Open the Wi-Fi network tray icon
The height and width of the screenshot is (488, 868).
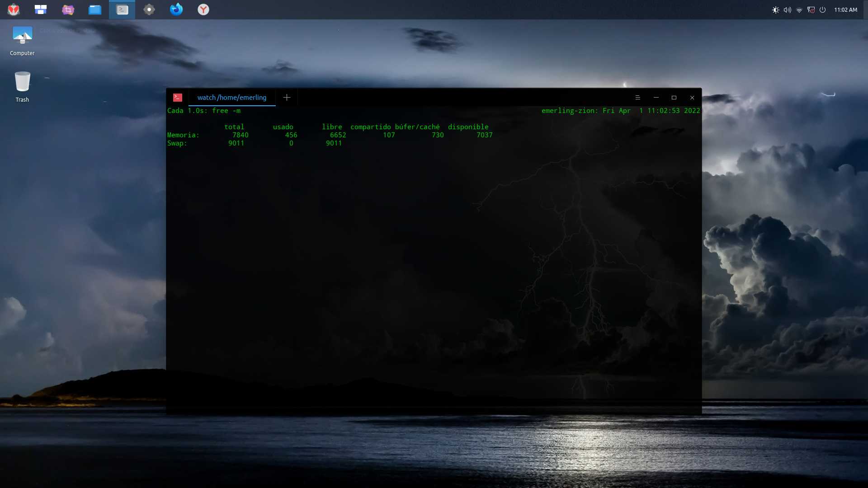tap(799, 10)
